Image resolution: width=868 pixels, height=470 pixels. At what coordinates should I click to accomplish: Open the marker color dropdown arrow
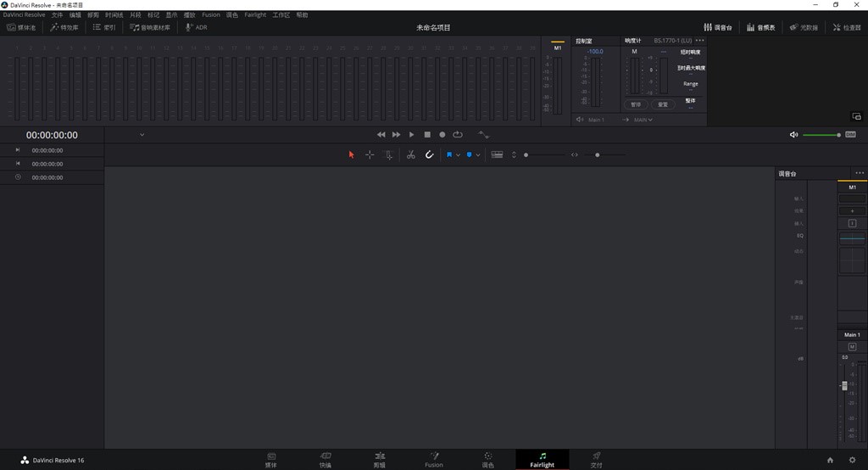[478, 155]
